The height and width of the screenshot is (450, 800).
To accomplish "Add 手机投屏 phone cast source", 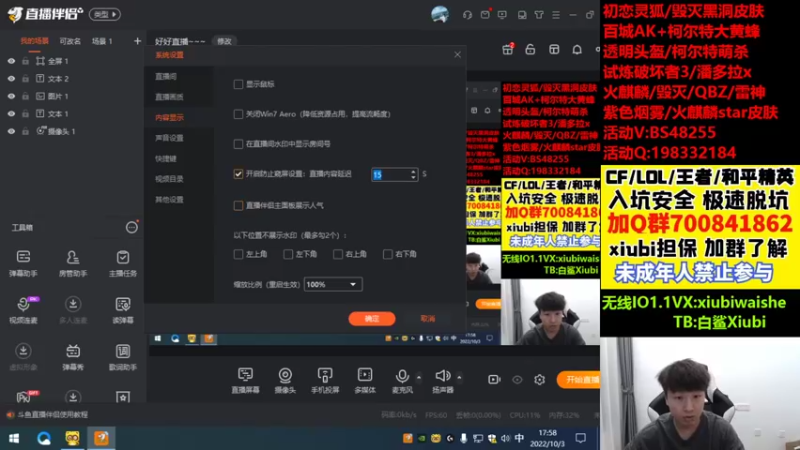I will (325, 380).
